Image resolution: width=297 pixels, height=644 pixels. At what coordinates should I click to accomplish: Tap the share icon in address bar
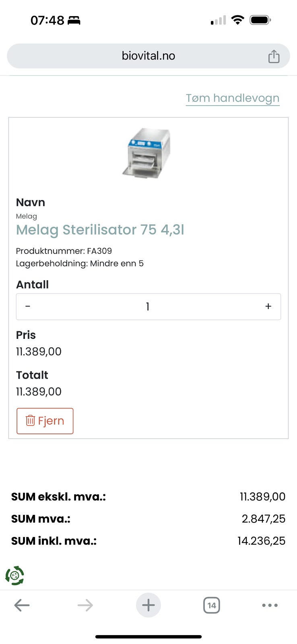274,56
